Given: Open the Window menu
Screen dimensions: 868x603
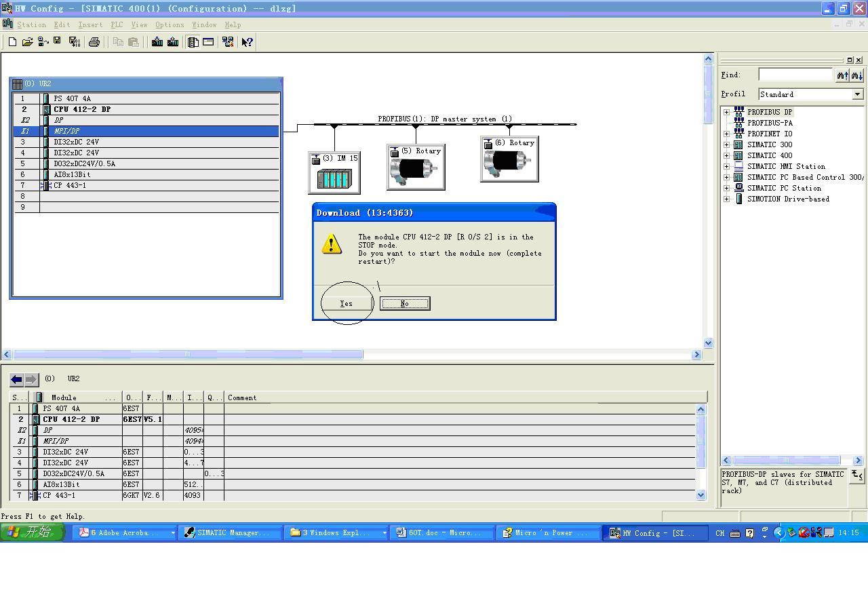Looking at the screenshot, I should [x=204, y=24].
